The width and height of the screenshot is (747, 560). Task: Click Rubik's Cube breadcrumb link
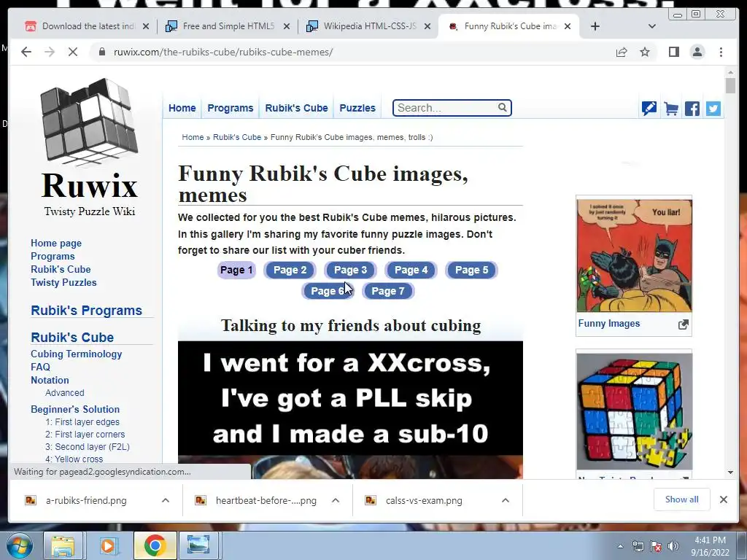pos(237,137)
